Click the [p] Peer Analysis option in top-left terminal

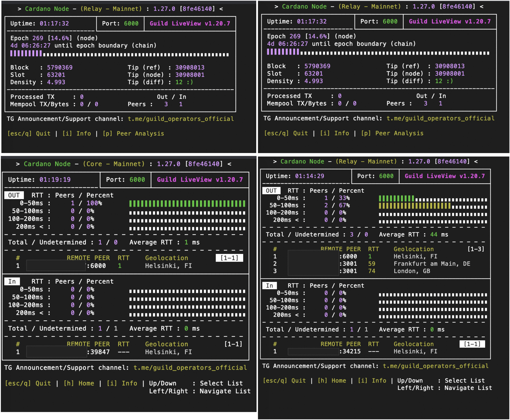[133, 133]
